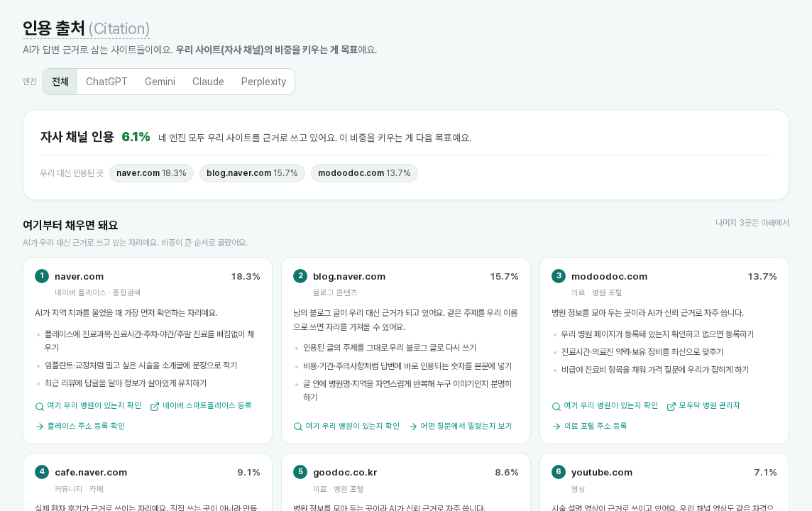Image resolution: width=812 pixels, height=511 pixels.
Task: Click the external link icon for 네이버 스마트플레이스 등록
Action: [154, 407]
